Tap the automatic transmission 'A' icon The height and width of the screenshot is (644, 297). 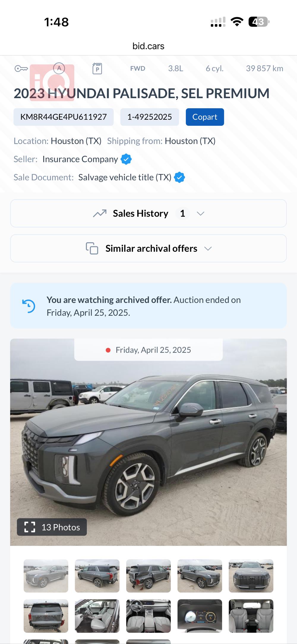point(59,68)
